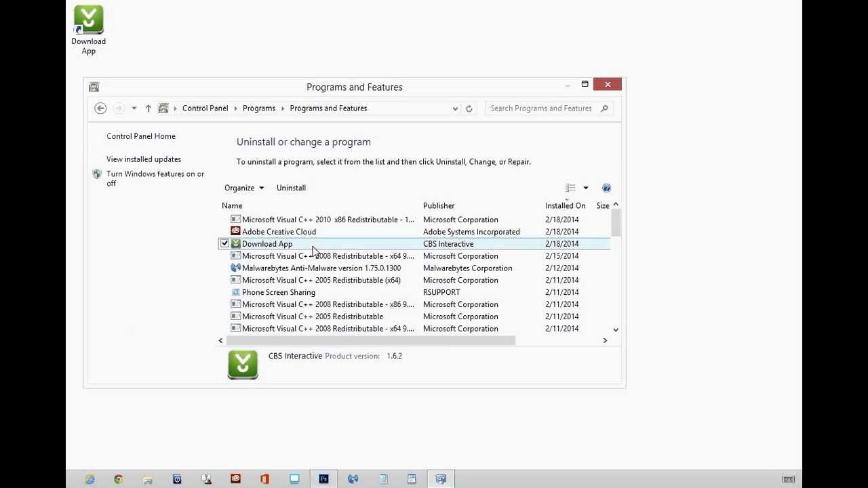This screenshot has width=868, height=488.
Task: Click the Phone Screen Sharing program icon
Action: click(235, 292)
